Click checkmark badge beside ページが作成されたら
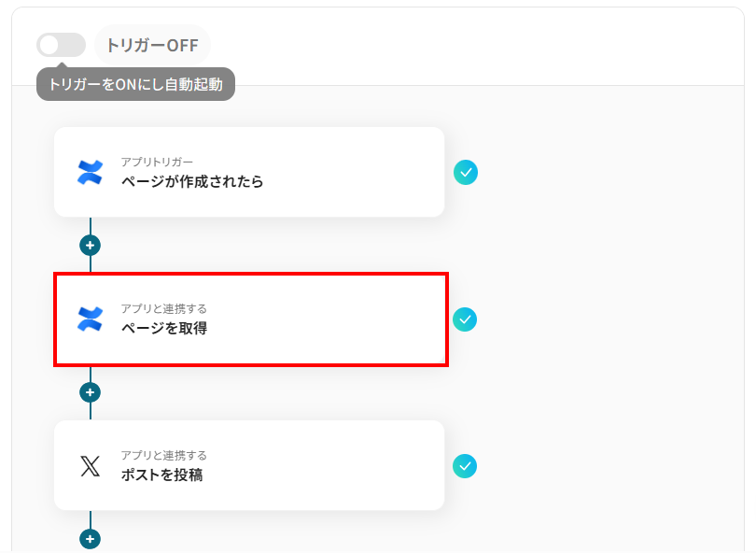This screenshot has height=553, width=756. click(465, 172)
